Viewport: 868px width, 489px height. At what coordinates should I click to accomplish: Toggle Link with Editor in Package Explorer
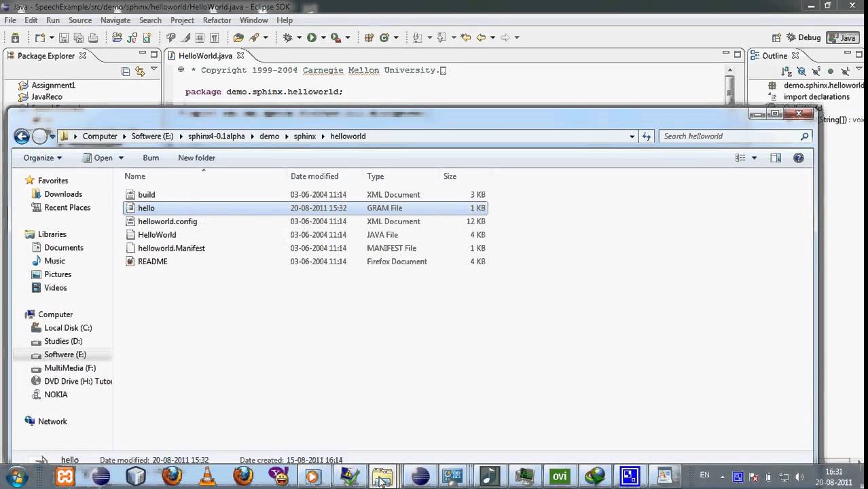click(140, 71)
